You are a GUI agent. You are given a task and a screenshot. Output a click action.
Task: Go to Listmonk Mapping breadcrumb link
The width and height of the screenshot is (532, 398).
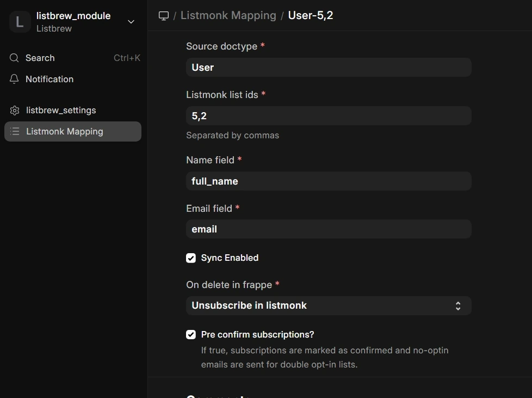click(228, 15)
